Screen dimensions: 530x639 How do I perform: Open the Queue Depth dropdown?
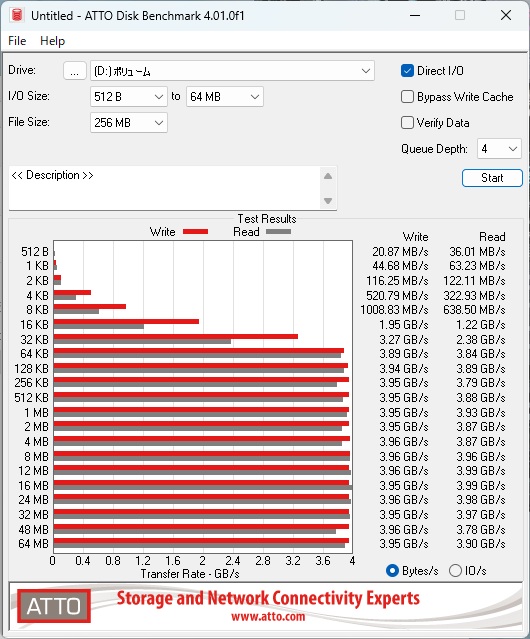tap(499, 149)
